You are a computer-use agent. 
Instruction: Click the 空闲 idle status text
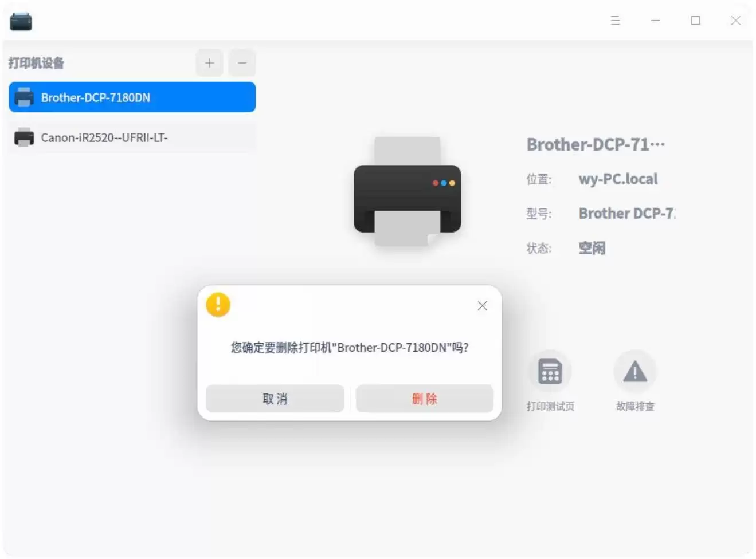(592, 247)
